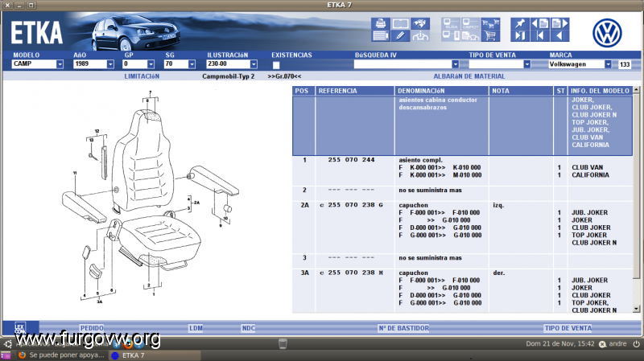Click 'izq.' note in row 2A

click(498, 206)
